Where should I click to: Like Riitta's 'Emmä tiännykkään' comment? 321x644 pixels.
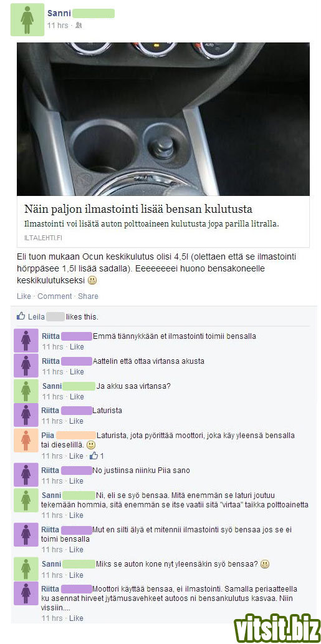[x=77, y=347]
